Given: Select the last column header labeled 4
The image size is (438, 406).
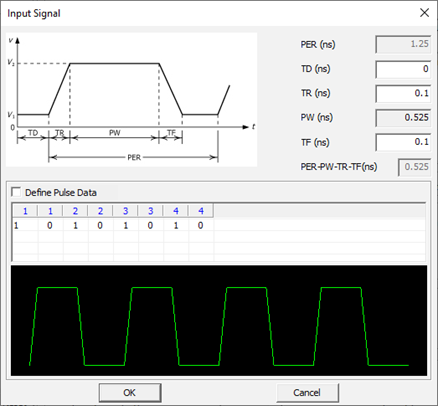Looking at the screenshot, I should pyautogui.click(x=201, y=211).
